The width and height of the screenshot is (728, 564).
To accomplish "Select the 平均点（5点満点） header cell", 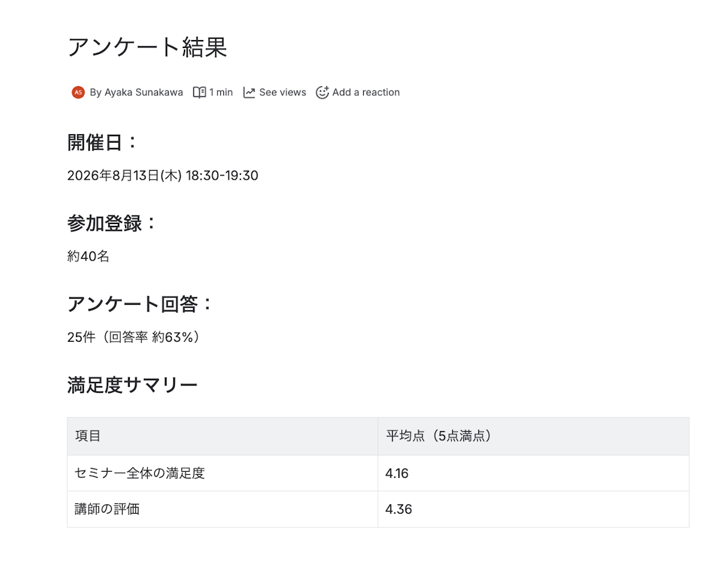I will click(534, 437).
